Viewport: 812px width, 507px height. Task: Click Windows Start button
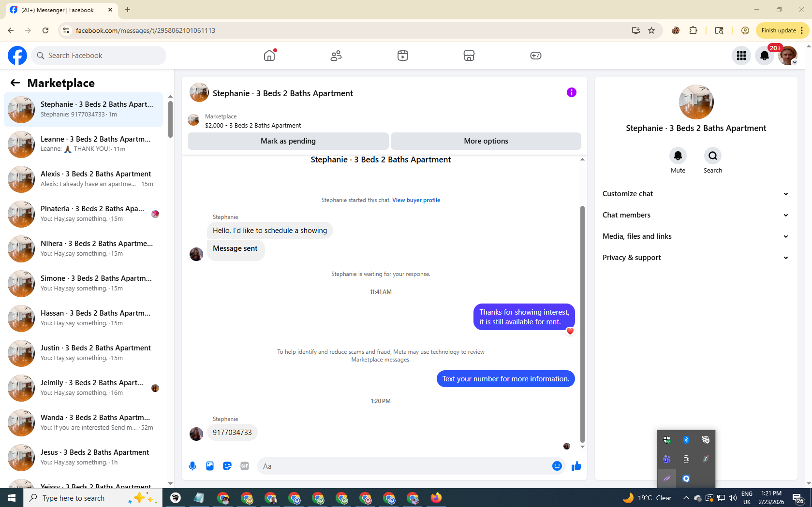12,498
